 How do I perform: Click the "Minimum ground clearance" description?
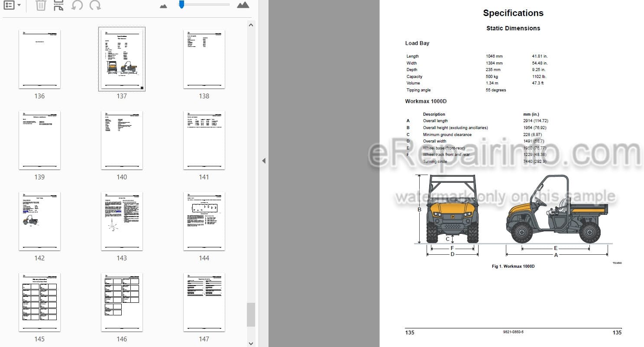pos(447,135)
